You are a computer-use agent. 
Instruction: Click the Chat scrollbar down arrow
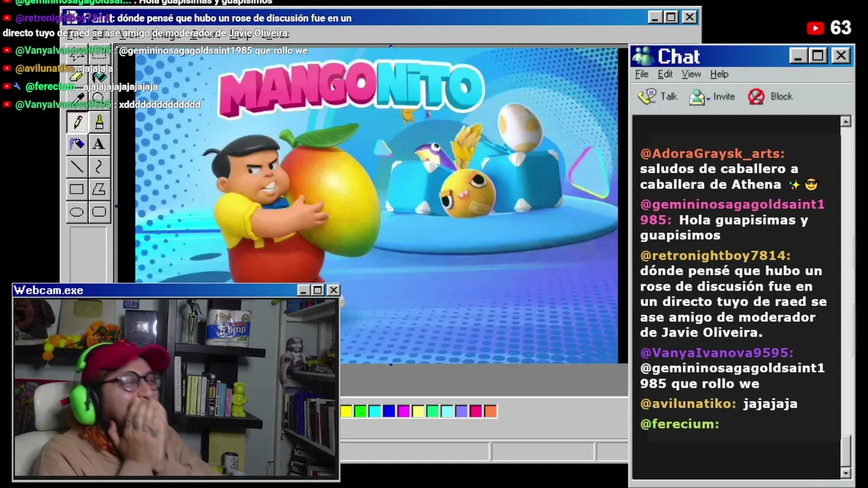click(846, 472)
